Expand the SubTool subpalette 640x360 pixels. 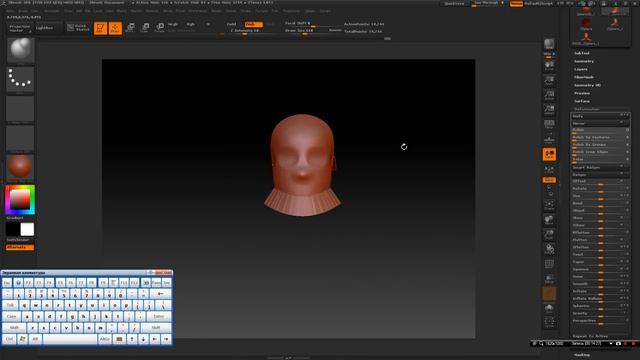pos(582,53)
